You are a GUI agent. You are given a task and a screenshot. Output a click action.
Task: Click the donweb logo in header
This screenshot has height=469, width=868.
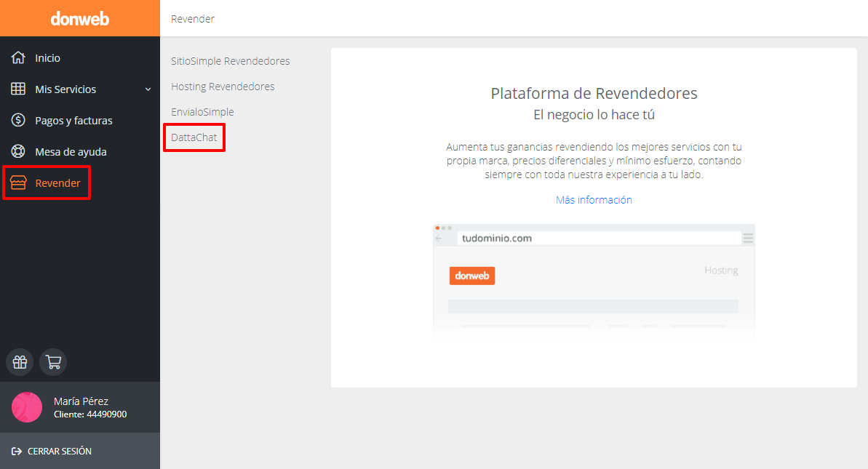80,19
